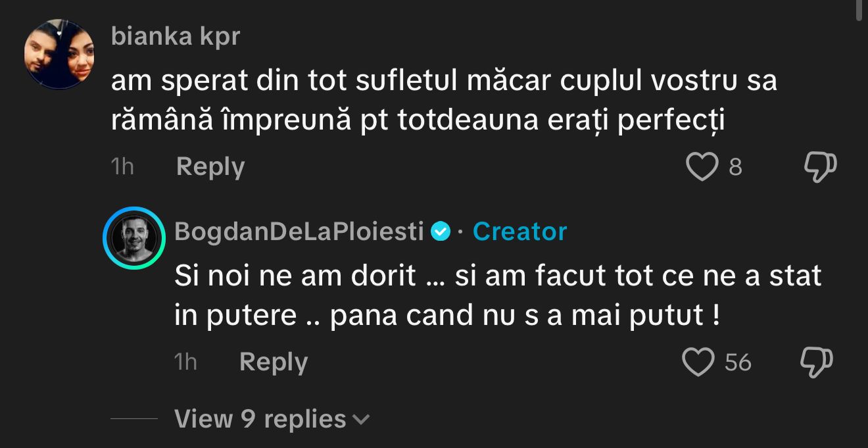Click the Creator label

[x=519, y=232]
